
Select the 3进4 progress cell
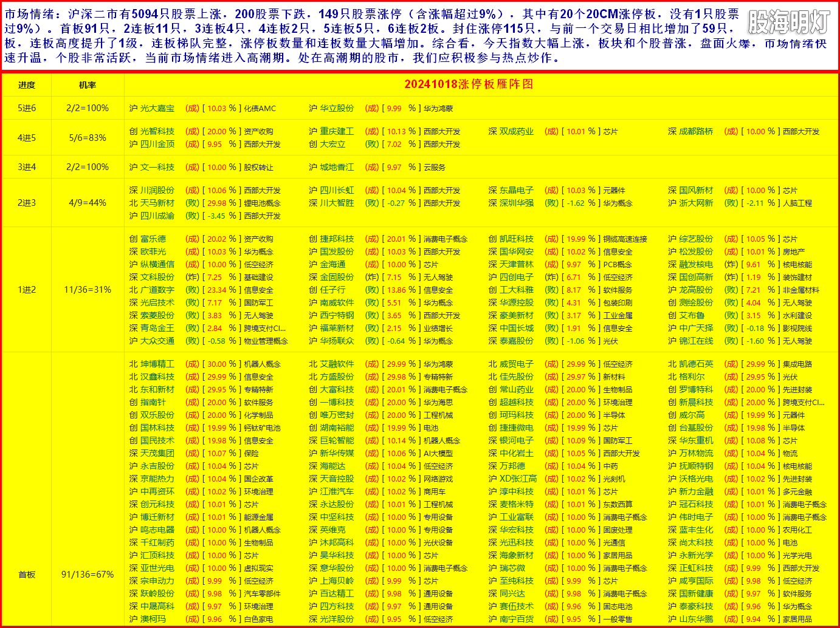(x=27, y=167)
